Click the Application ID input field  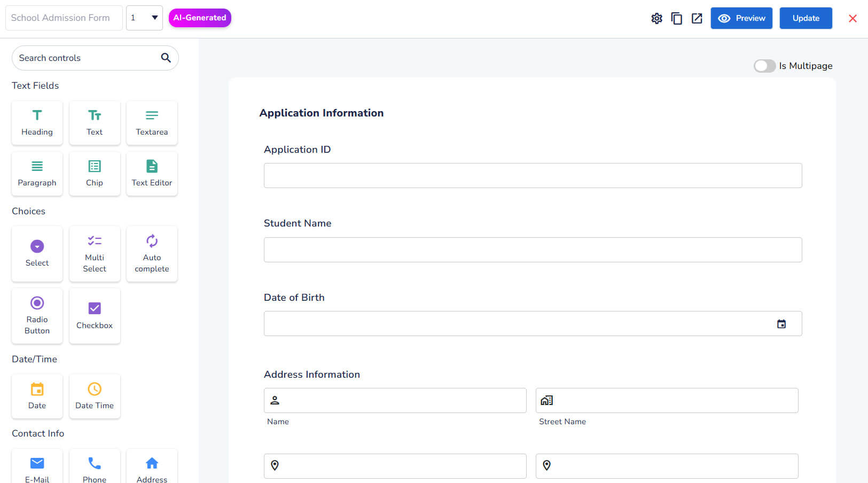[x=533, y=175]
